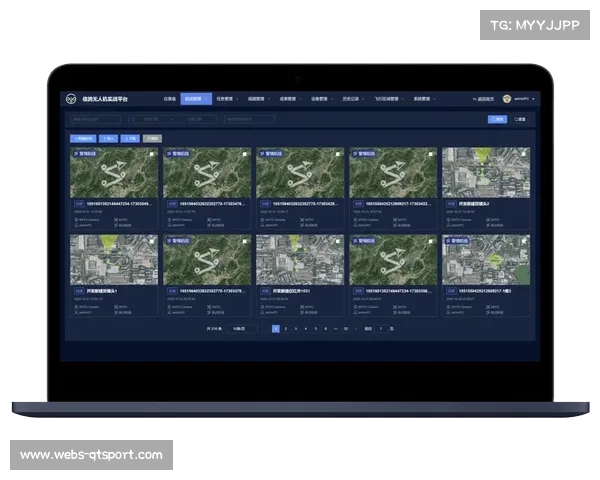Image resolution: width=600 pixels, height=480 pixels.
Task: Click the 仪表盘 dashboard nav item
Action: [x=170, y=99]
